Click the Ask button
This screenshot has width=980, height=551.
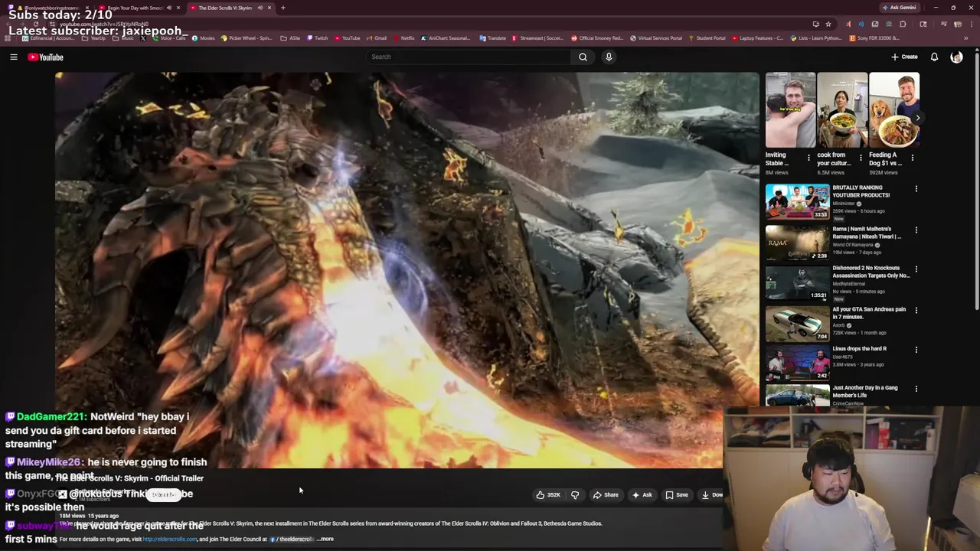[x=642, y=495]
